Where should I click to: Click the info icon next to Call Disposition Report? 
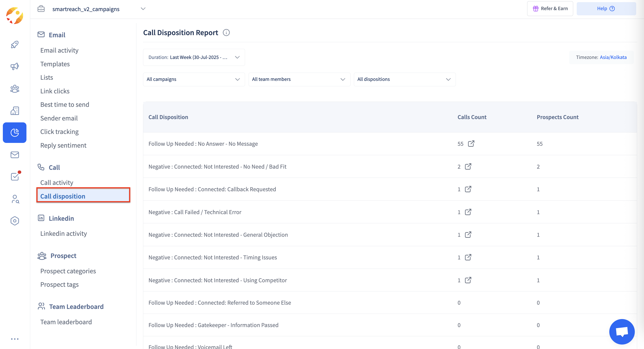[x=226, y=33]
